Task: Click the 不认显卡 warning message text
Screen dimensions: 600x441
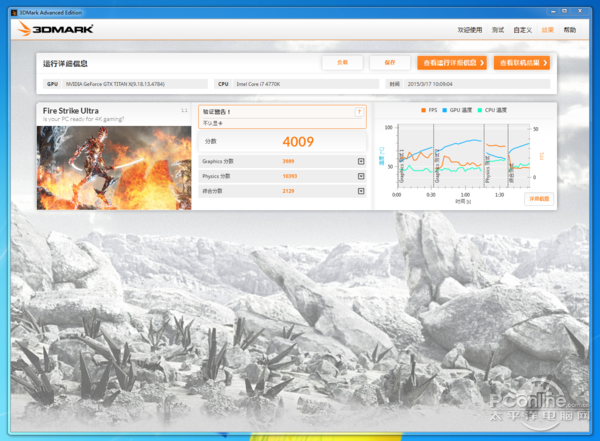Action: pos(212,123)
